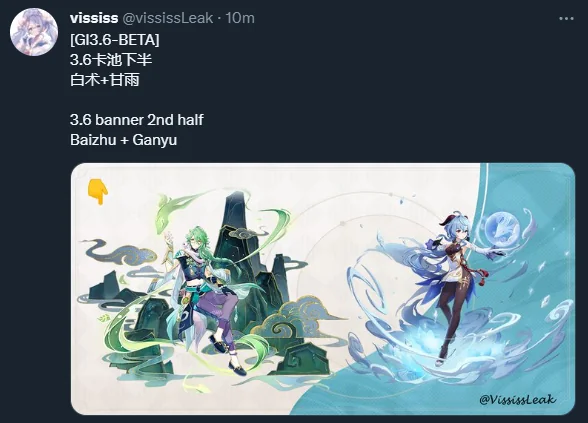Click the vississ display name

tap(94, 18)
